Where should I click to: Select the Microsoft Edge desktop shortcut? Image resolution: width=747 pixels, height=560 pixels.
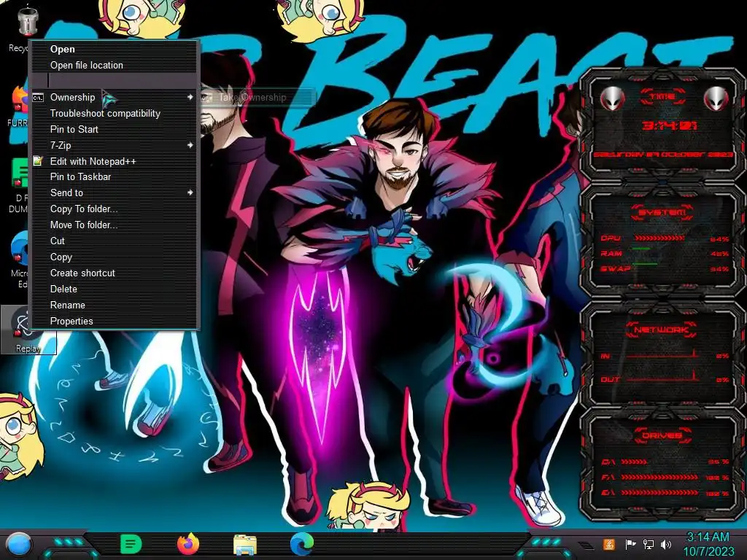click(20, 246)
